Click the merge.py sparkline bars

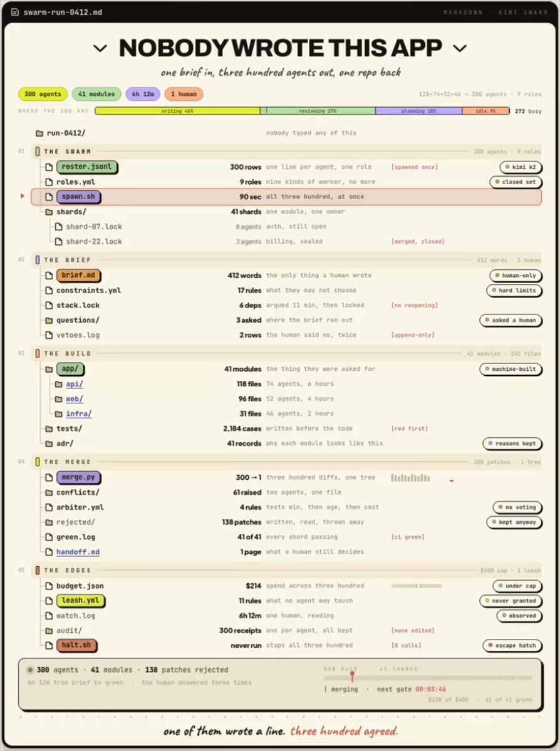pos(410,477)
